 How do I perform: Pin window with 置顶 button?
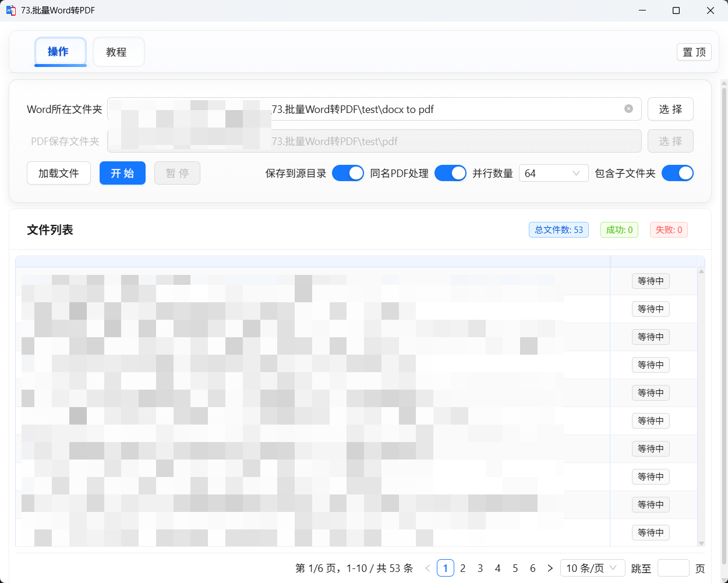694,52
